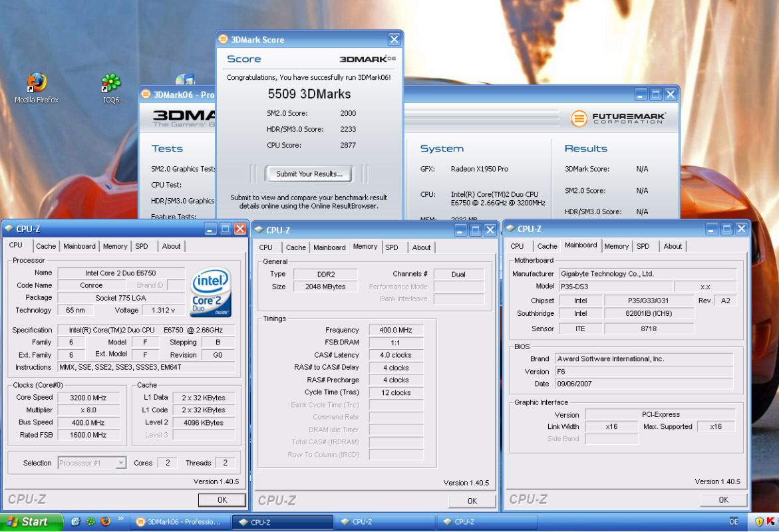Click the Futuremark Corporation logo
This screenshot has width=779, height=532.
pos(617,118)
